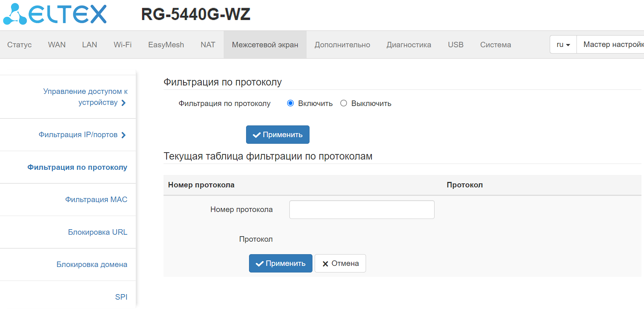Screen dimensions: 644x311
Task: Go to Блокировка домена page
Action: (x=92, y=264)
